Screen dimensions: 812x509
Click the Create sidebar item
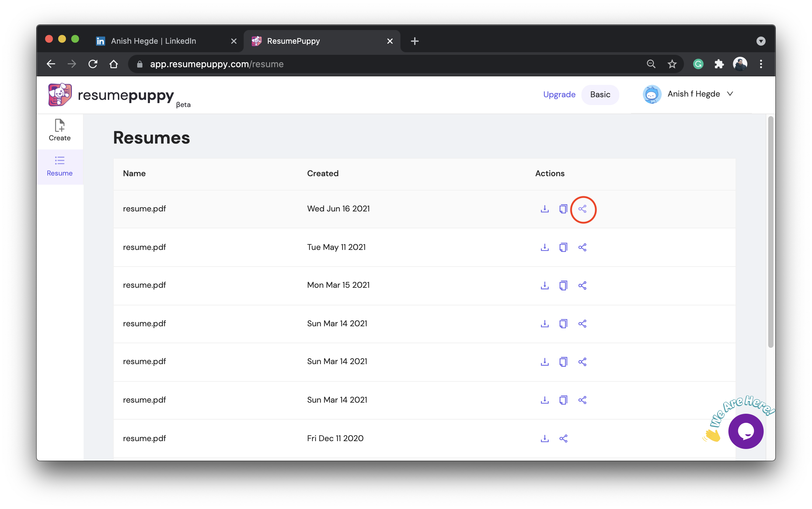(60, 130)
